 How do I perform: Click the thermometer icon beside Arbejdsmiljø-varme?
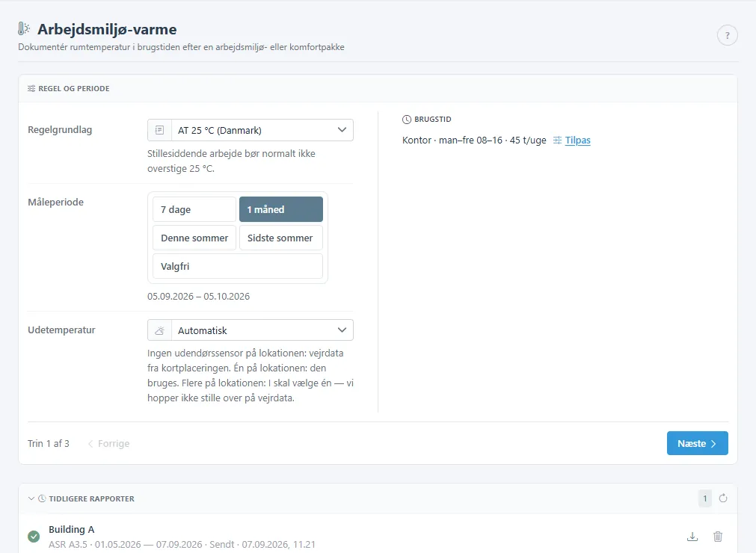pos(24,29)
